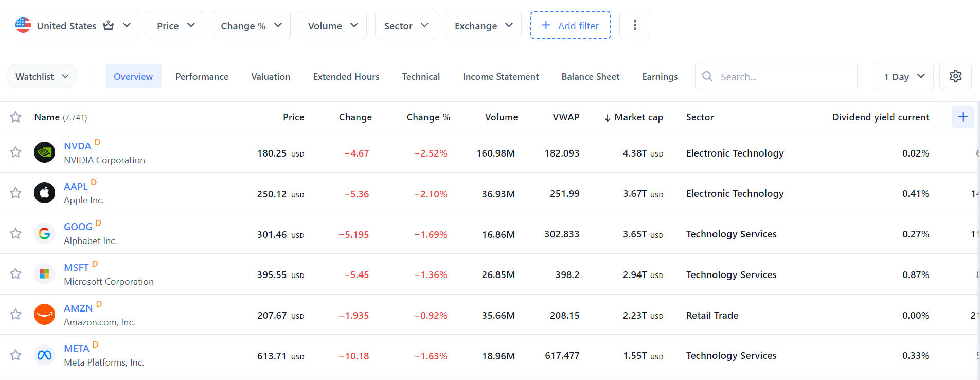The image size is (980, 380).
Task: Sort by the VWAP column header
Action: 566,117
